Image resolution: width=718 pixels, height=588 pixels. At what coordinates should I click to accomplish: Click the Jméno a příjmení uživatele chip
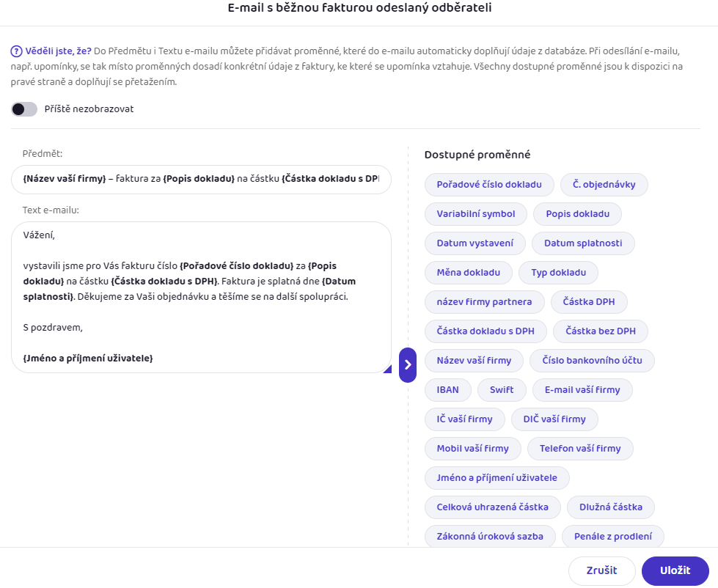tap(497, 478)
